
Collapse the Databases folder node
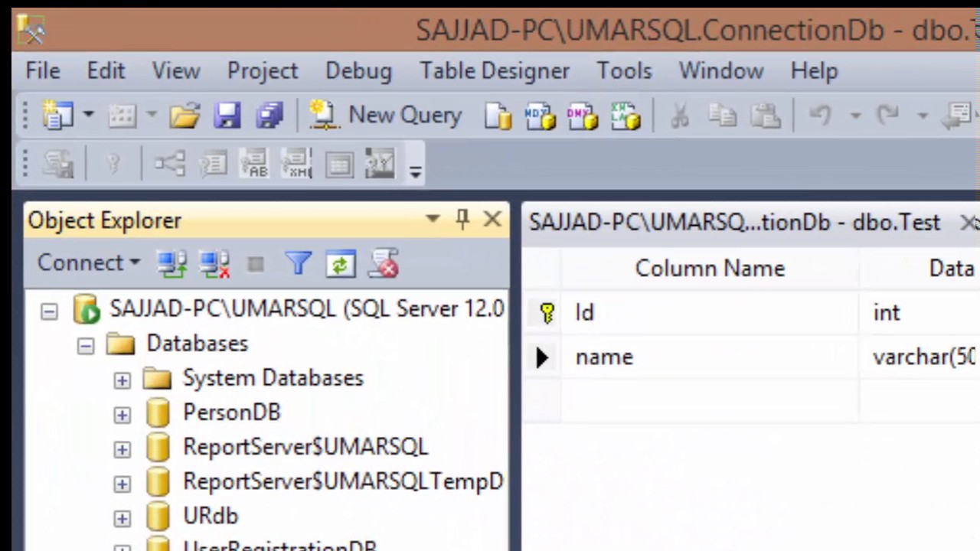click(x=85, y=346)
